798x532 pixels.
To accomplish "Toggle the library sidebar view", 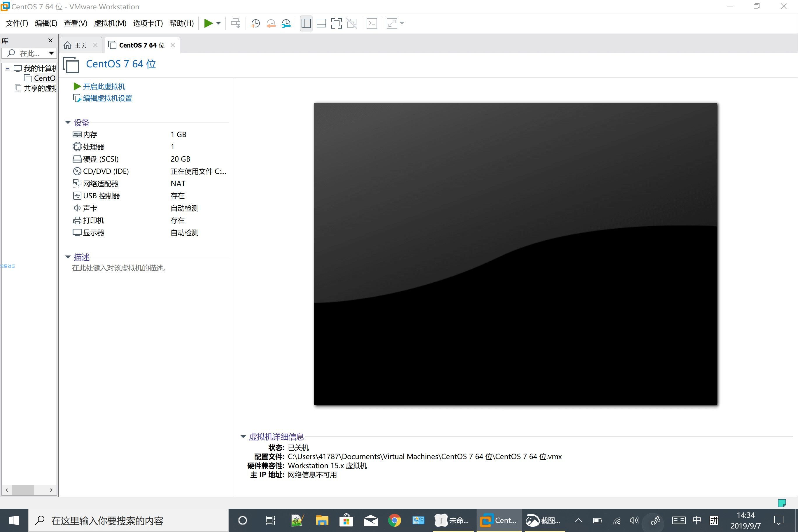I will (x=306, y=23).
